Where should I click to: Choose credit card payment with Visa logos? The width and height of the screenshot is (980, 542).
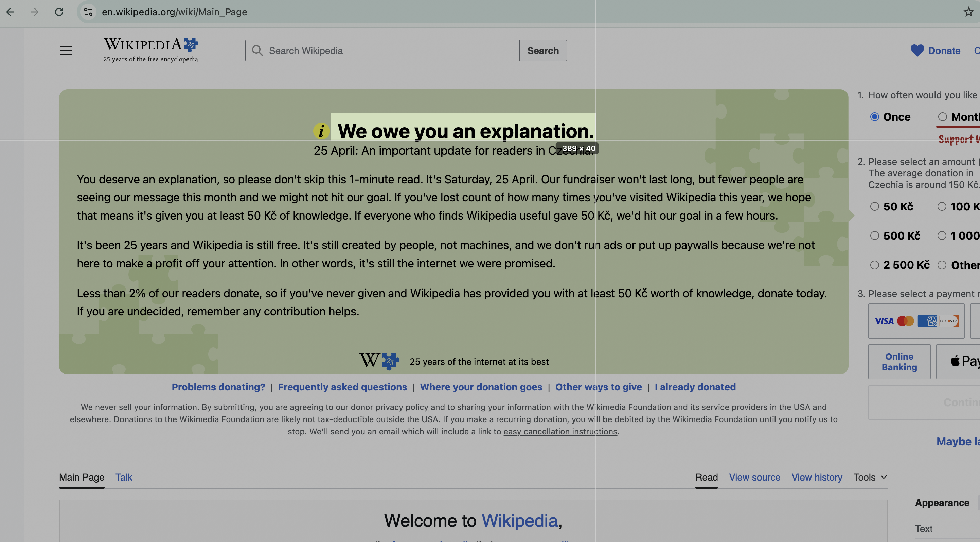(x=916, y=321)
